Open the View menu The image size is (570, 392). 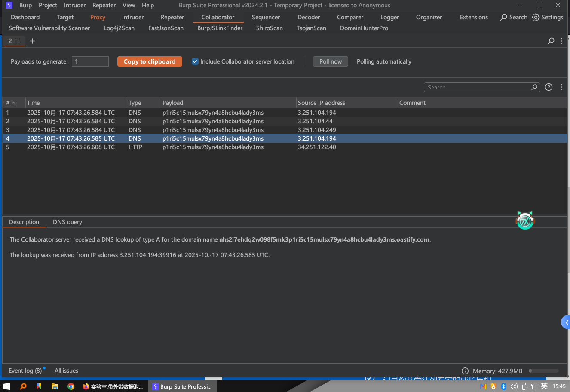pos(129,5)
